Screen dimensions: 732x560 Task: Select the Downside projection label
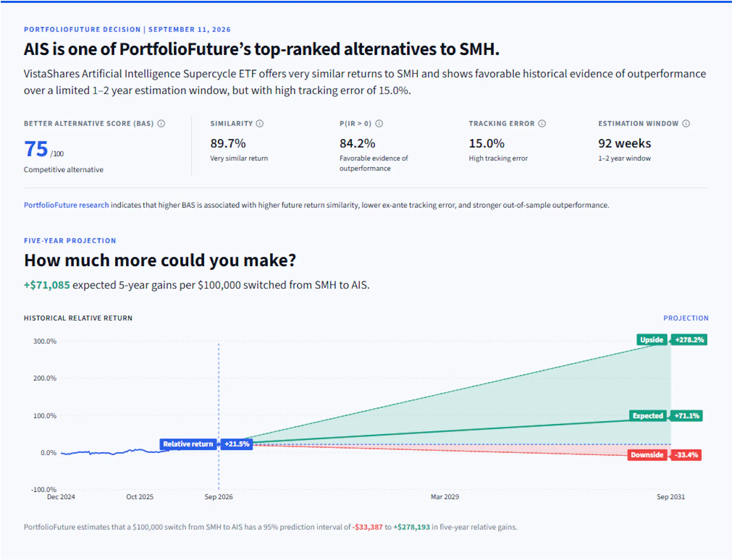click(x=647, y=455)
